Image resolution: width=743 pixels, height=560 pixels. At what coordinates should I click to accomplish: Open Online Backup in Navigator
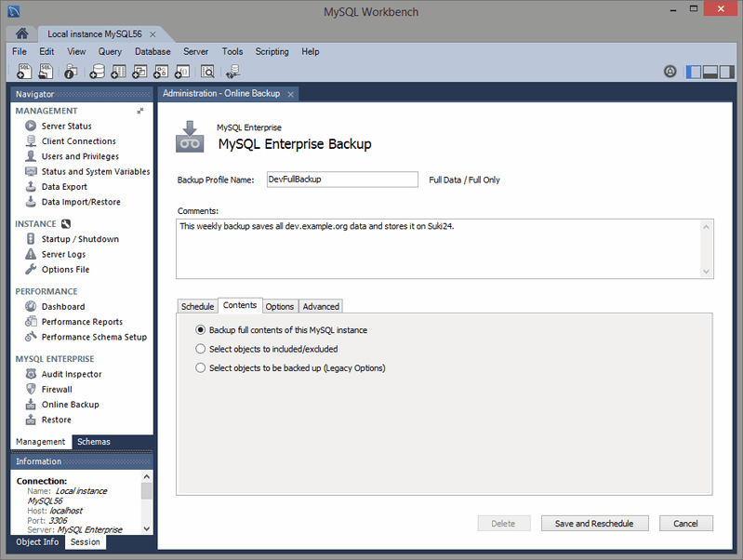click(70, 405)
